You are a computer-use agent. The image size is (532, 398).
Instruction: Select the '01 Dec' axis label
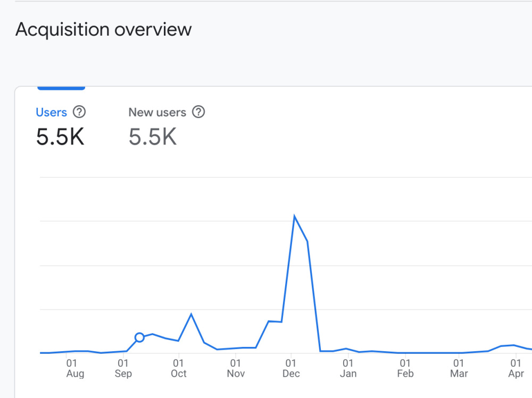291,368
